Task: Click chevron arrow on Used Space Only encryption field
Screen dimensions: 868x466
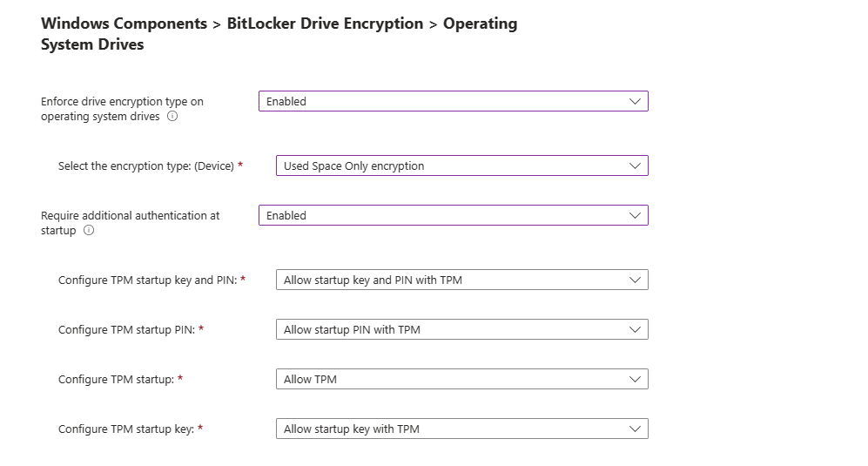Action: 635,165
